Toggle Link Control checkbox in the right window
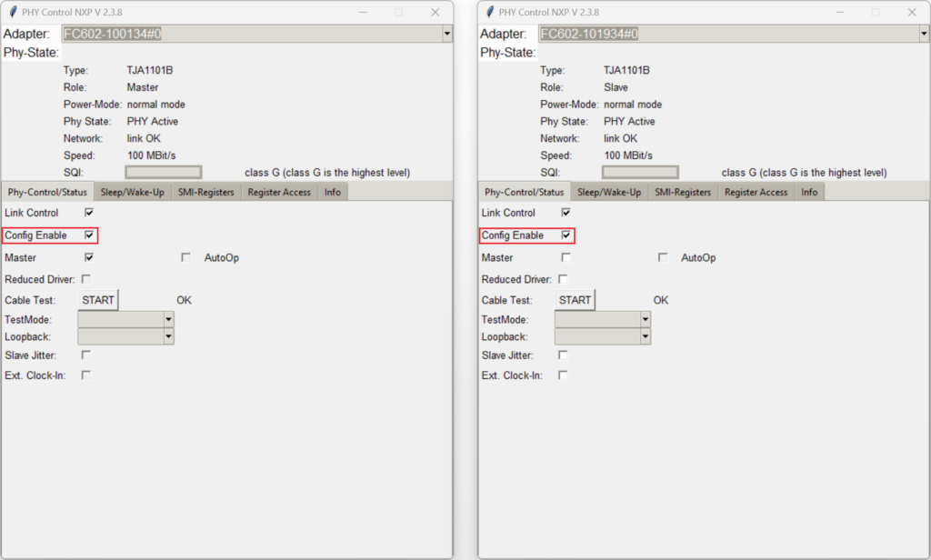Image resolution: width=931 pixels, height=560 pixels. (x=566, y=212)
